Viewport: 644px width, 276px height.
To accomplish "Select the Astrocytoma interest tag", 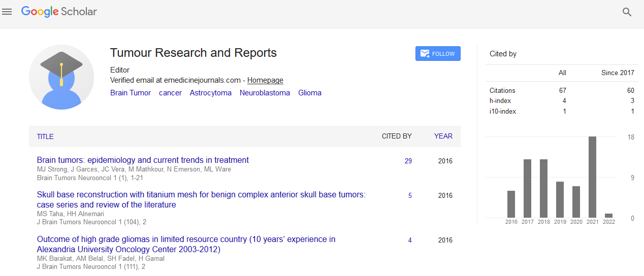I will tap(211, 93).
